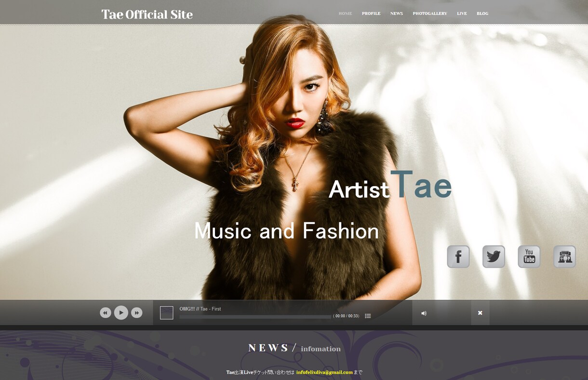Click the infofelixdiva@gmail.com email link
This screenshot has width=588, height=380.
[324, 372]
